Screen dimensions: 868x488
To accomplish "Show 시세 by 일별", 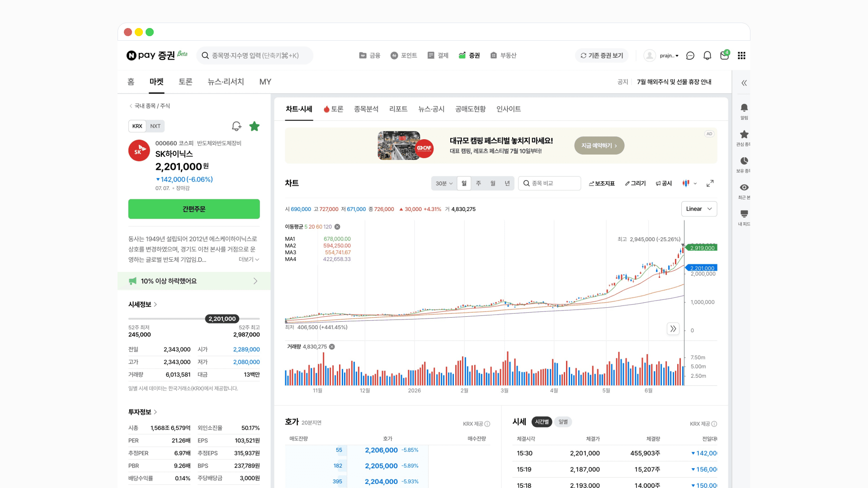I will point(563,422).
